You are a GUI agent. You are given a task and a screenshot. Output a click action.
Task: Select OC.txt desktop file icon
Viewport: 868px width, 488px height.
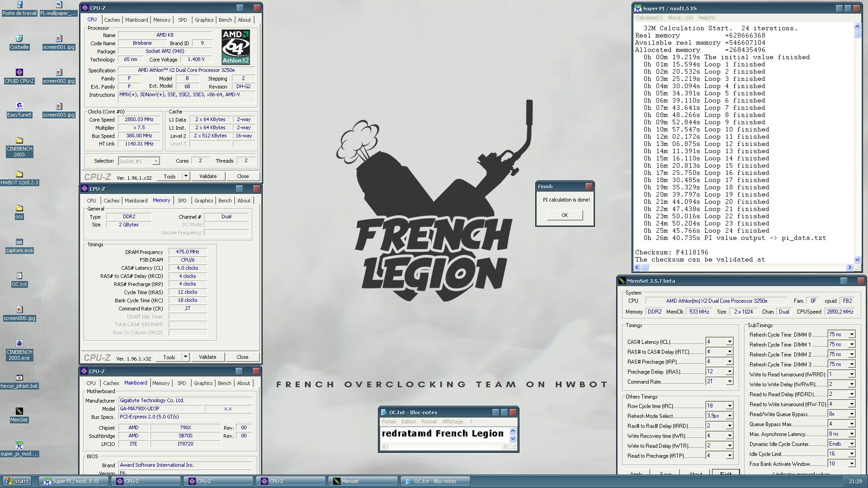point(19,280)
